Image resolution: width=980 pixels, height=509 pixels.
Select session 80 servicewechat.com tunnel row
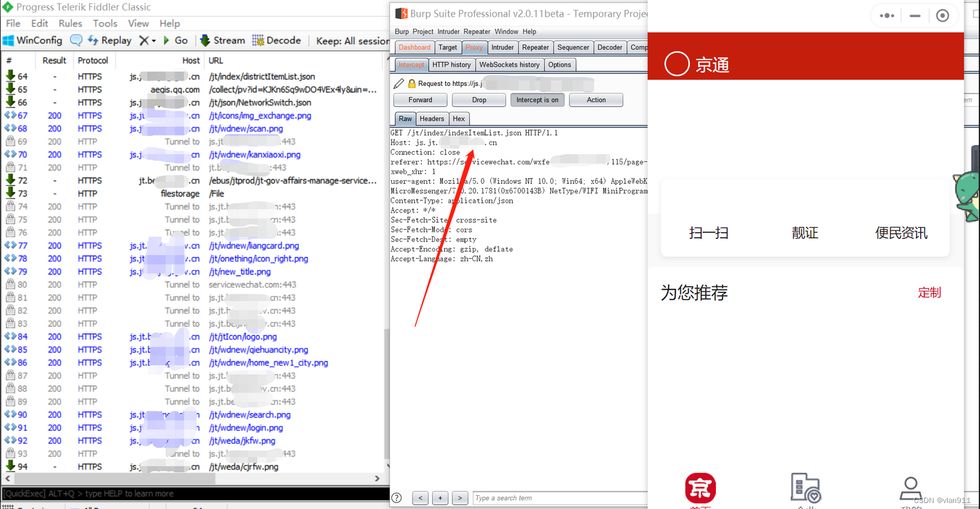[192, 285]
